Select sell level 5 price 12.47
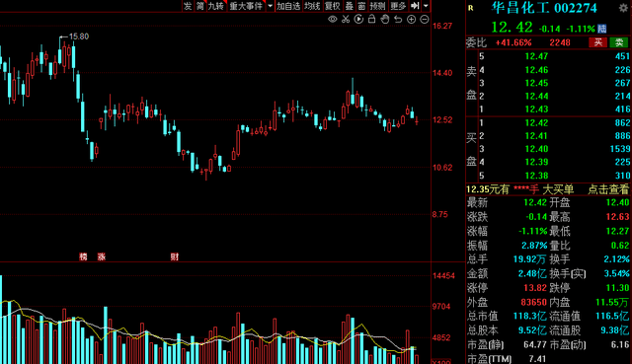This screenshot has width=632, height=364. click(x=536, y=56)
